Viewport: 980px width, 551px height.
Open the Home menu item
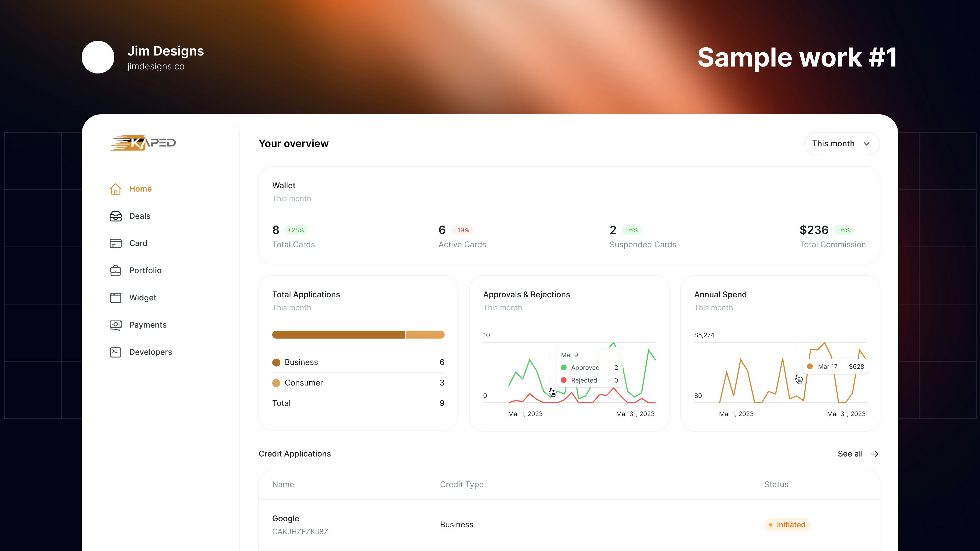pos(140,189)
